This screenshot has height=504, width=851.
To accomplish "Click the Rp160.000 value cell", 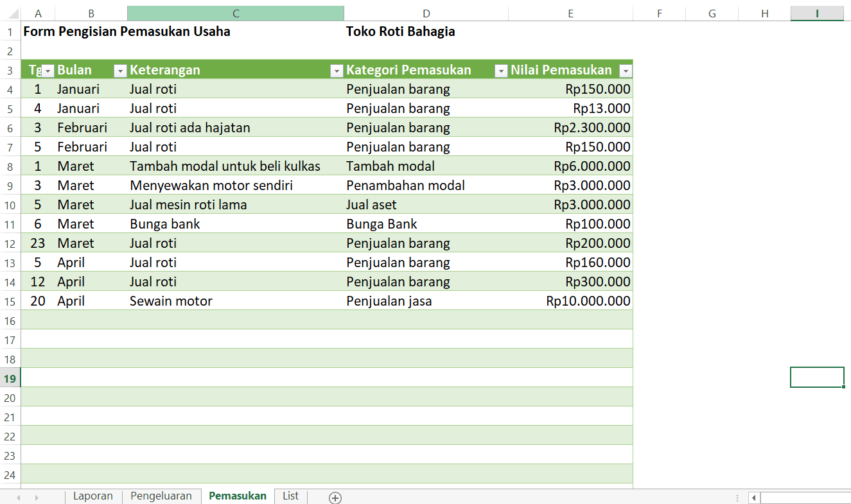I will pyautogui.click(x=570, y=263).
